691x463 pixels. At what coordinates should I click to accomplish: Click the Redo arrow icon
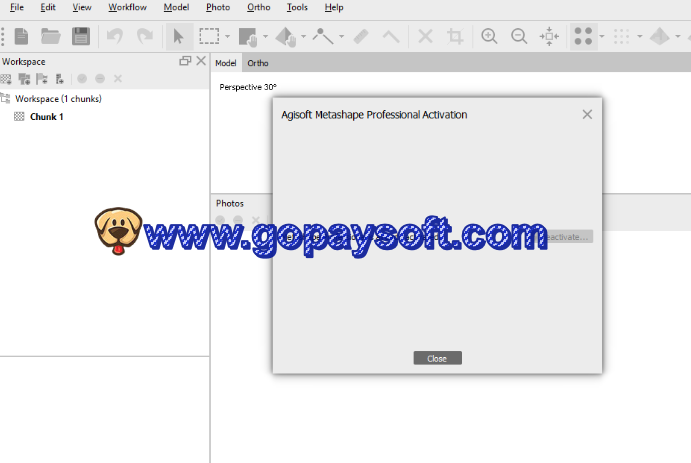click(x=145, y=36)
